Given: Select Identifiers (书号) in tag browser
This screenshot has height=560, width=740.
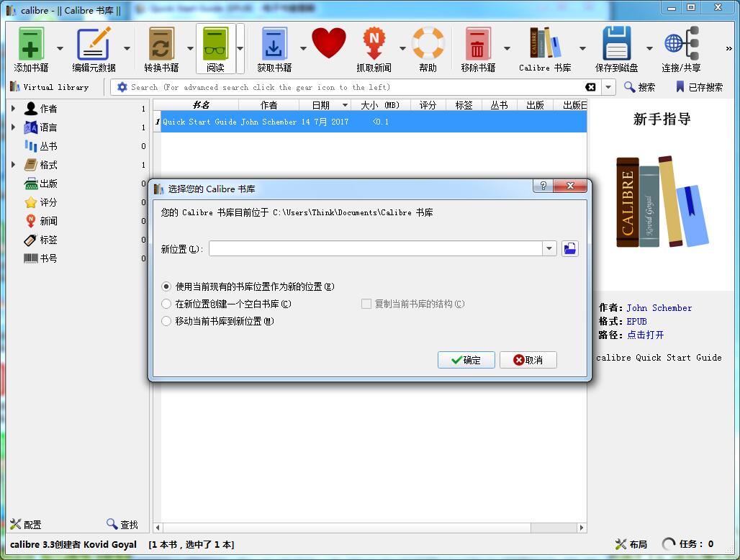Looking at the screenshot, I should [48, 258].
